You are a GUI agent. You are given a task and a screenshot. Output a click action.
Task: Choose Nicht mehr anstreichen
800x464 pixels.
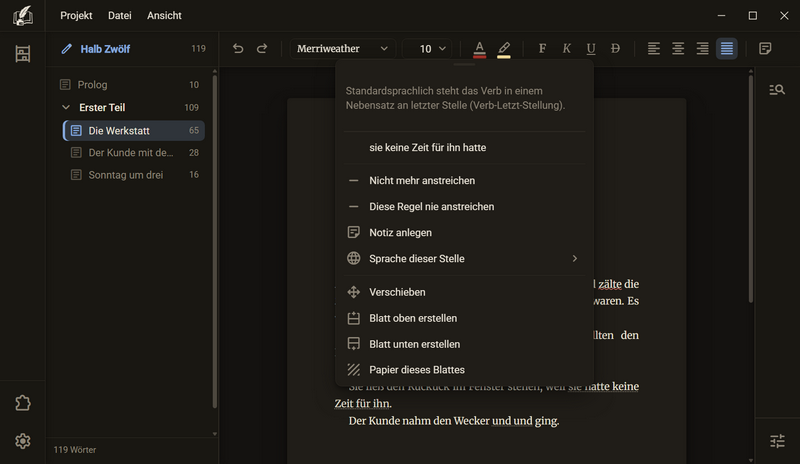point(464,181)
